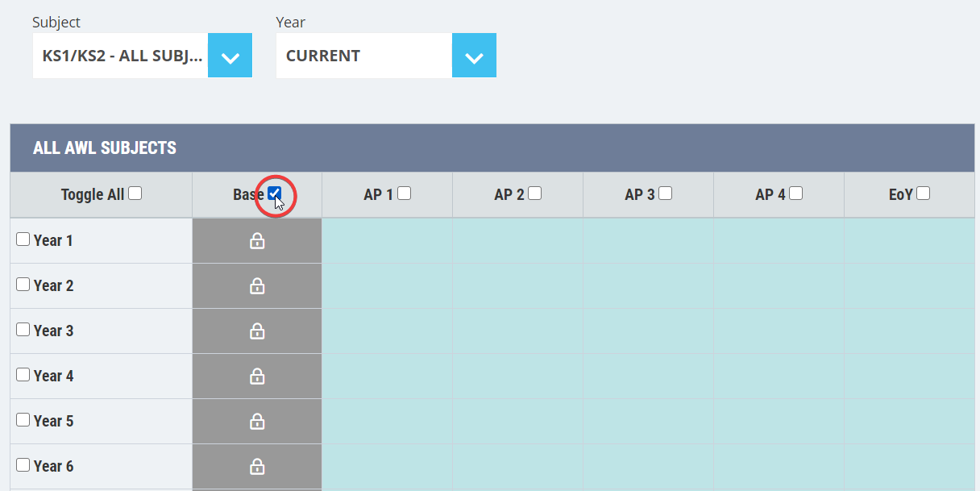Click the lock icon in Year 2 row

(x=257, y=286)
